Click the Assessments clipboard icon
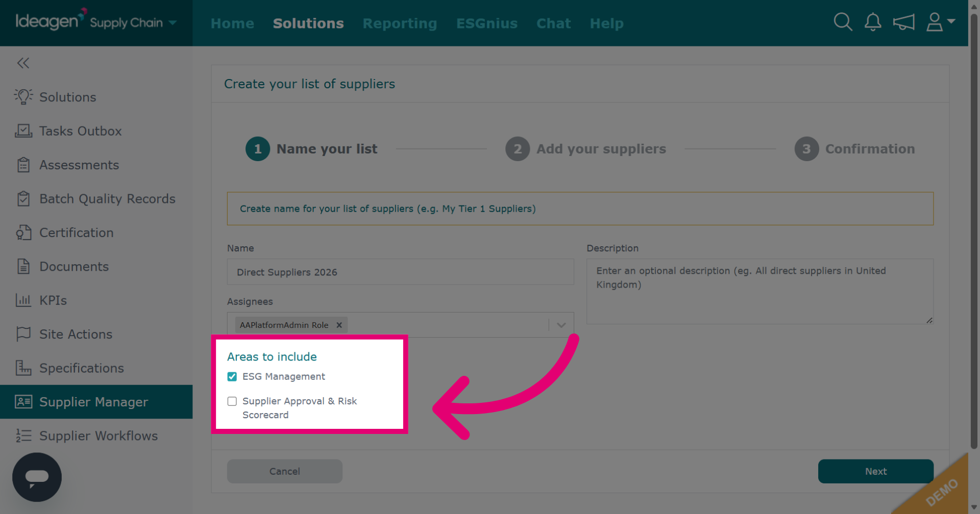This screenshot has width=980, height=514. pyautogui.click(x=23, y=165)
